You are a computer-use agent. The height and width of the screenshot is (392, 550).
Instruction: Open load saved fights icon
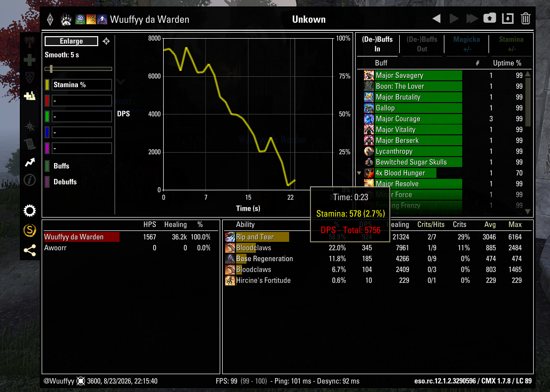(507, 18)
